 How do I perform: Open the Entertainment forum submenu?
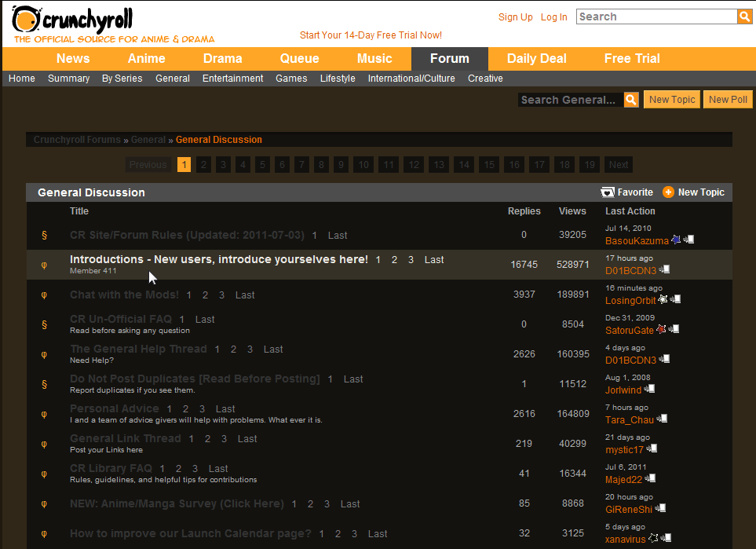[x=233, y=79]
